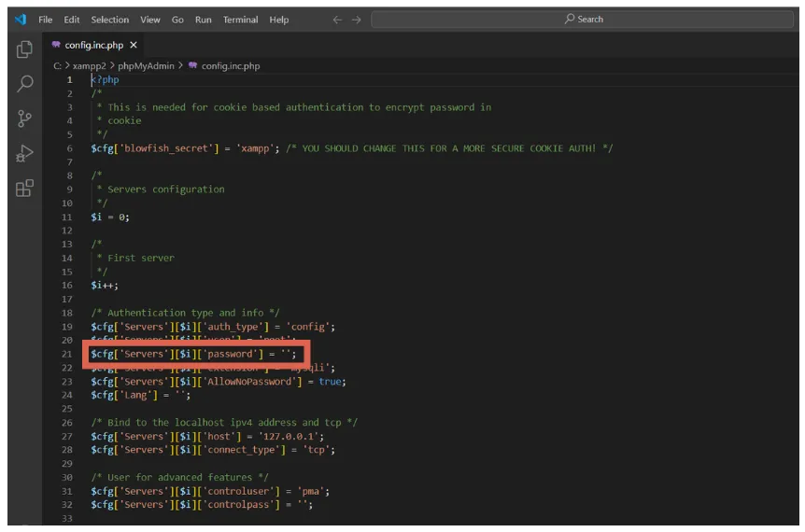The image size is (805, 532).
Task: Click the C: breadcrumb segment
Action: pyautogui.click(x=57, y=65)
